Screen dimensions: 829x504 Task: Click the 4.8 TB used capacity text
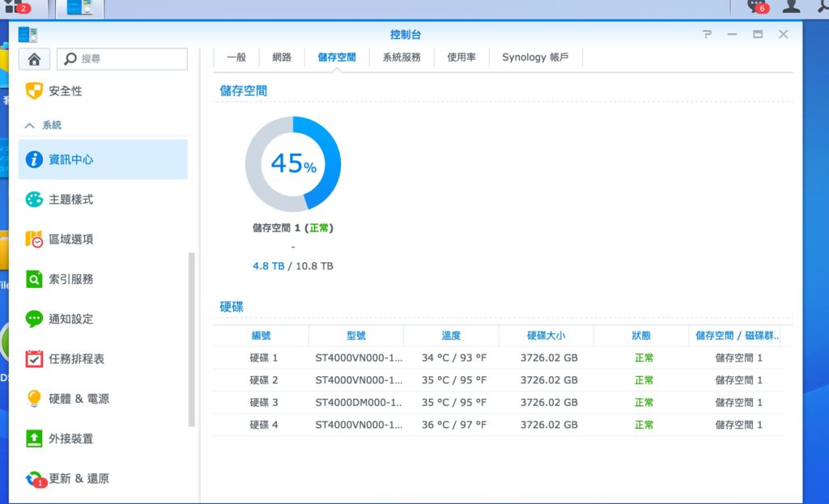pos(269,265)
